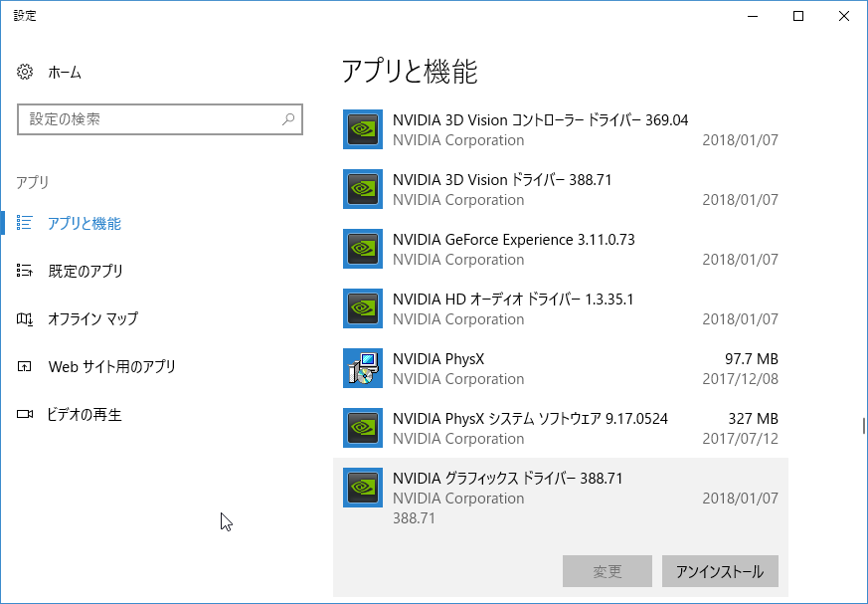
Task: Open 既定のアプリ settings
Action: (86, 271)
